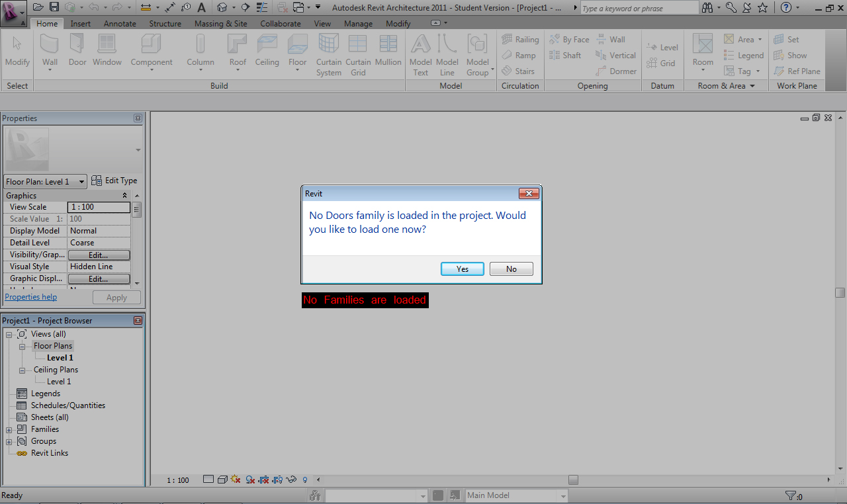Open the Default 3D View house icon
The height and width of the screenshot is (504, 847).
click(x=222, y=7)
